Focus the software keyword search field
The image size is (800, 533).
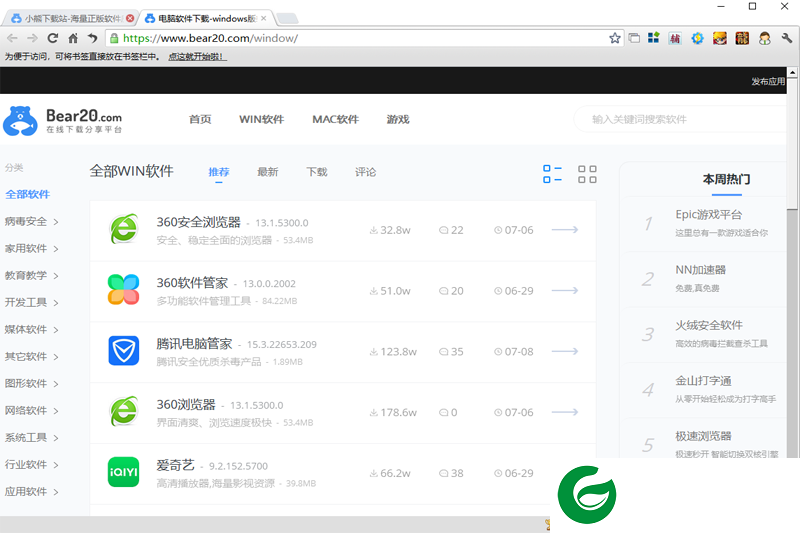point(680,119)
